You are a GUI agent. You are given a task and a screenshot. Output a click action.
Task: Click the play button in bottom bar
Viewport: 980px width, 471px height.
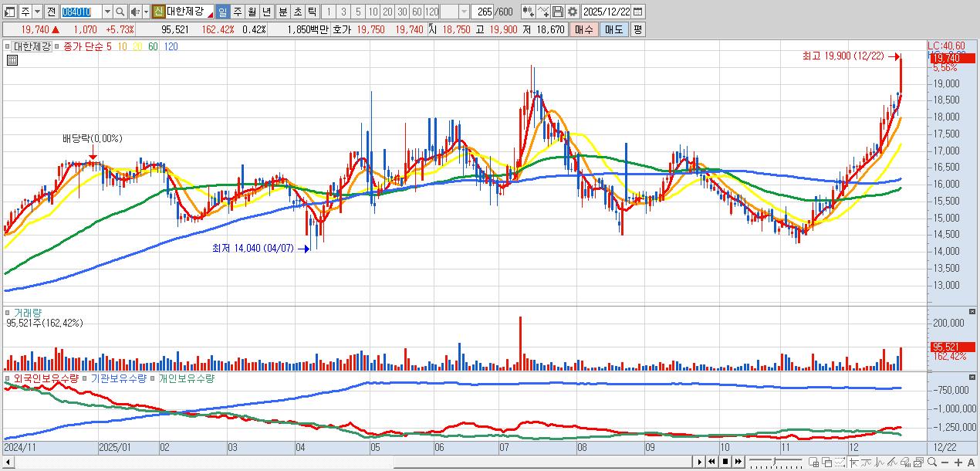point(700,462)
